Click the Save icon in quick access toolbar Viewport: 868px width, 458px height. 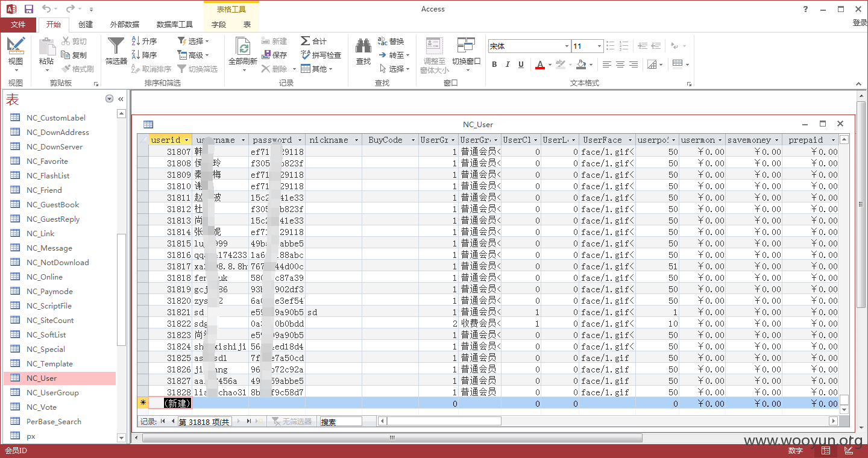[x=29, y=9]
